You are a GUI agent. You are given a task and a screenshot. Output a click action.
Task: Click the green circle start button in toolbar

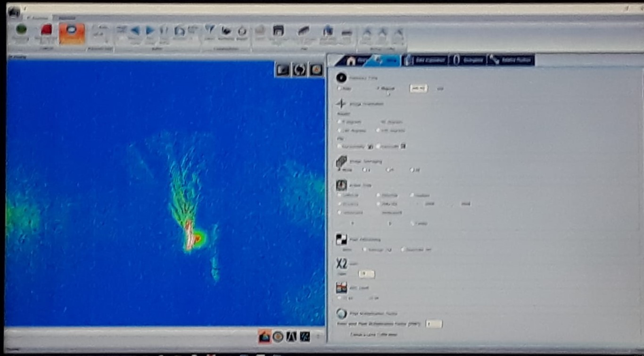pos(21,30)
